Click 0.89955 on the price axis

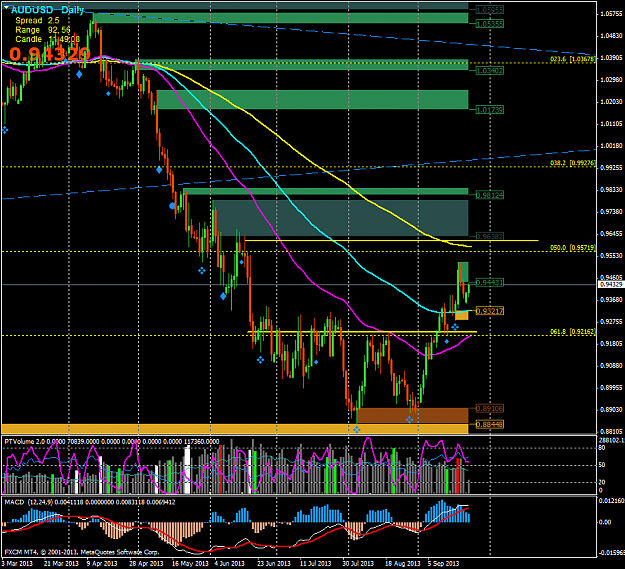click(611, 387)
